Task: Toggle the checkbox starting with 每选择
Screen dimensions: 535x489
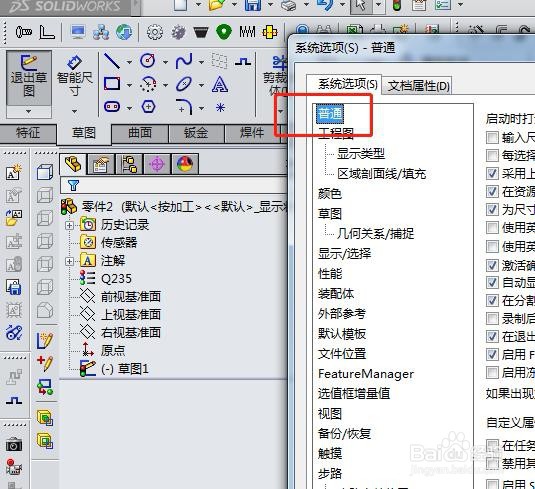Action: point(492,156)
